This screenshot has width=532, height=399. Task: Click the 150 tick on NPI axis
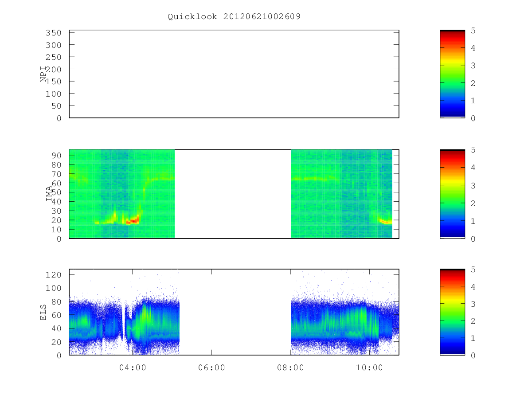[x=53, y=82]
